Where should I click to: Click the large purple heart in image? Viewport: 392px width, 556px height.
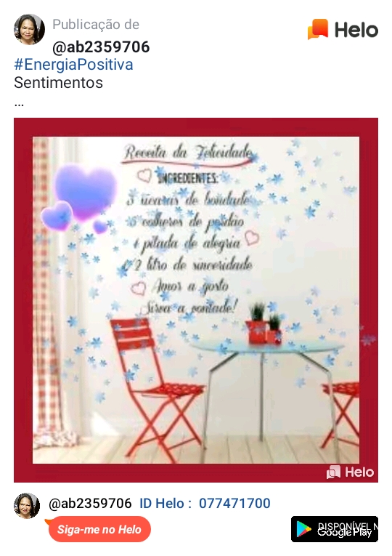[x=86, y=191]
